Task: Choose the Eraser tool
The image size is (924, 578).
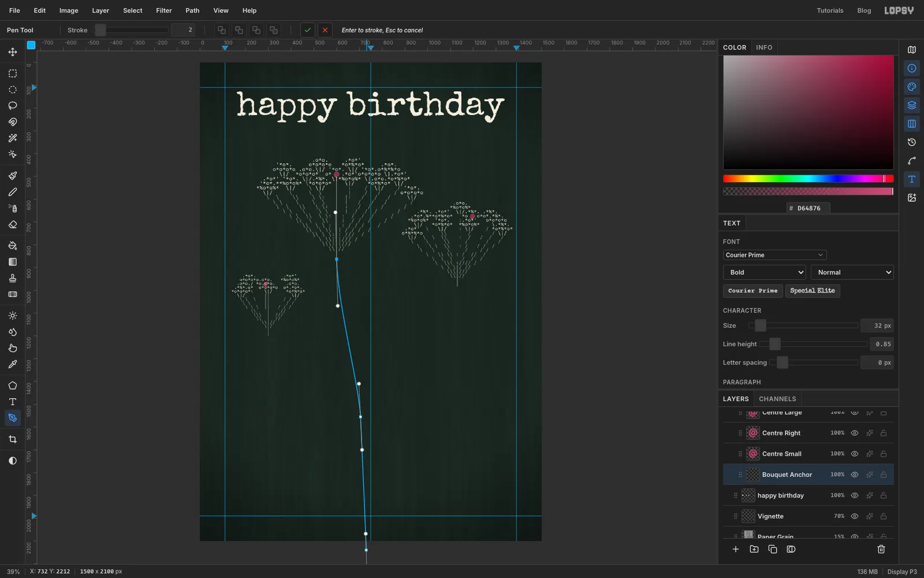Action: 13,224
